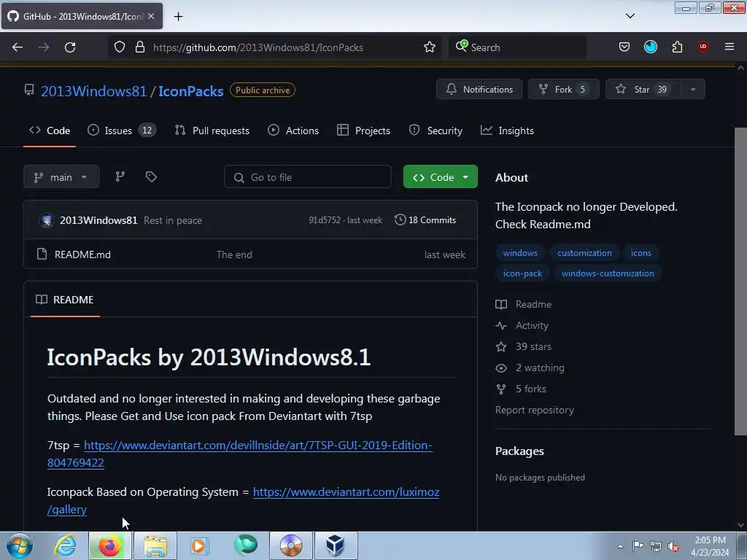Open a new browser tab

pos(178,17)
